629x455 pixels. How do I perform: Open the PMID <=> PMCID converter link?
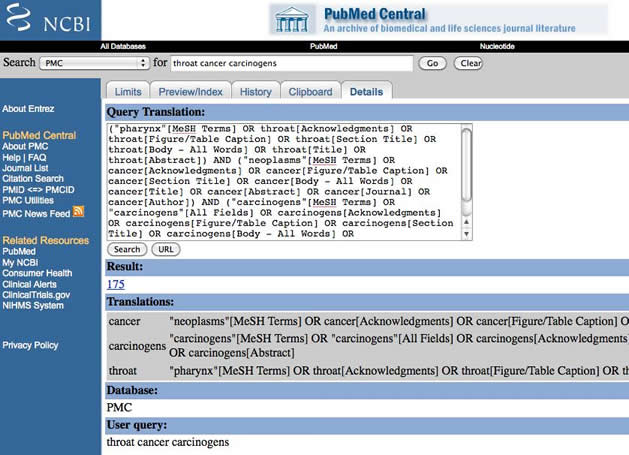(x=38, y=189)
